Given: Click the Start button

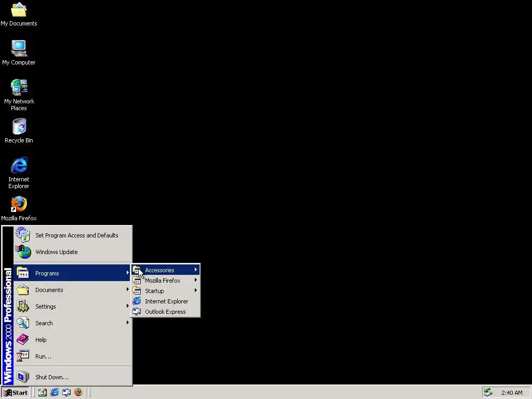Looking at the screenshot, I should pyautogui.click(x=16, y=393).
